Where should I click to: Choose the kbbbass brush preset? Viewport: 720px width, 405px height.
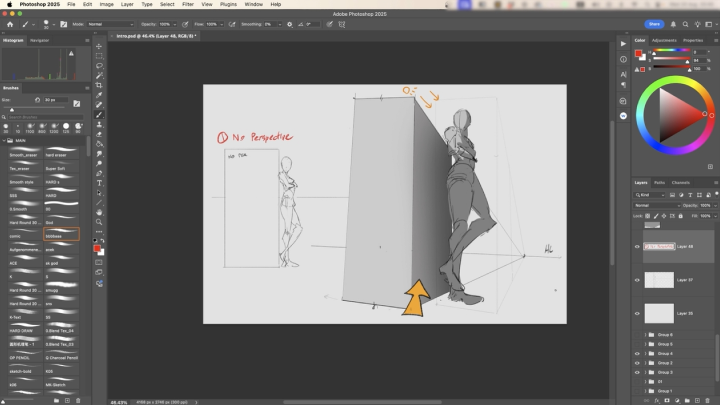(61, 236)
